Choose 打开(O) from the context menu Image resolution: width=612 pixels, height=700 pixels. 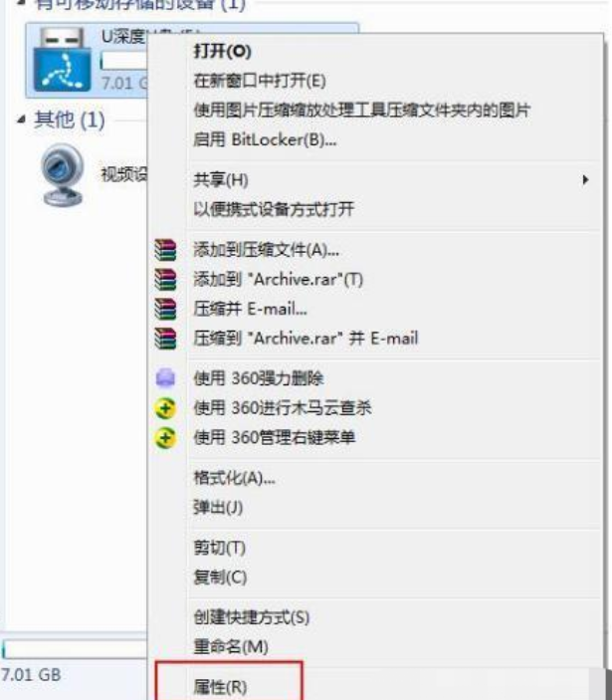click(223, 52)
